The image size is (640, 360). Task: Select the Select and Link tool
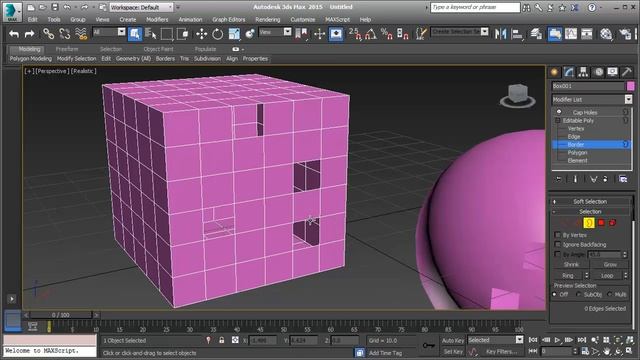(x=49, y=34)
